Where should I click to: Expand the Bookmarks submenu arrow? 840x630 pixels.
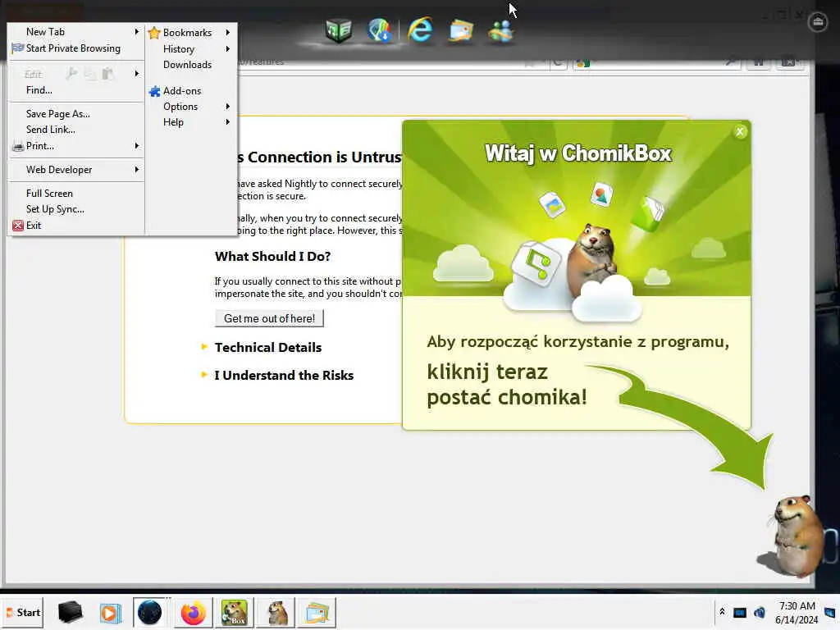pyautogui.click(x=228, y=33)
